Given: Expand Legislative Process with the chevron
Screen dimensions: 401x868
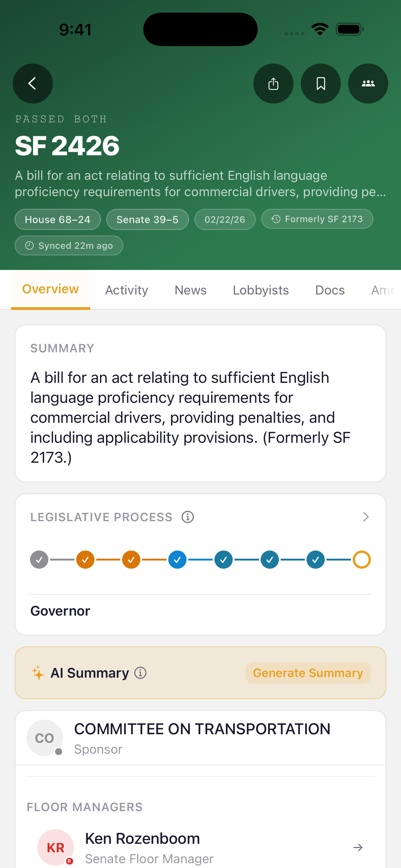Looking at the screenshot, I should tap(366, 517).
